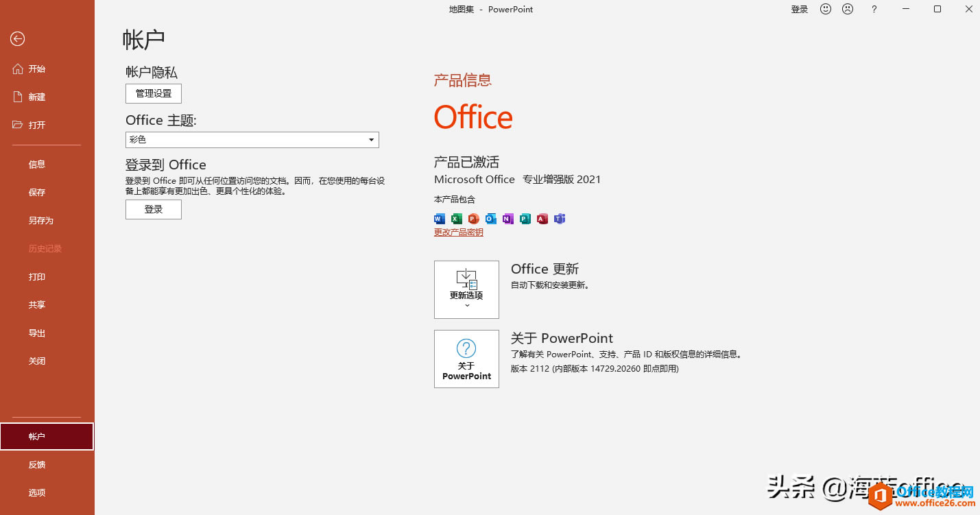
Task: Select the 帐户 sidebar item
Action: 47,437
